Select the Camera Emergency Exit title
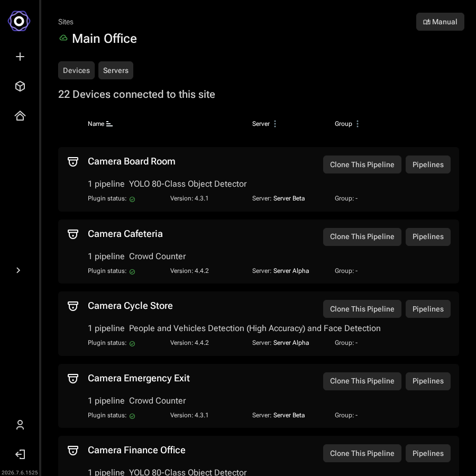The height and width of the screenshot is (476, 476). (x=139, y=378)
